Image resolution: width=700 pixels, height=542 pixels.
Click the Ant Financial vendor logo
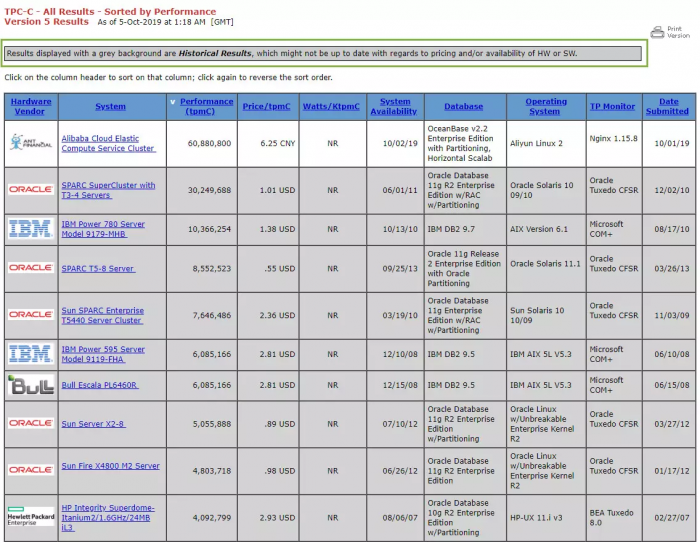coord(31,143)
